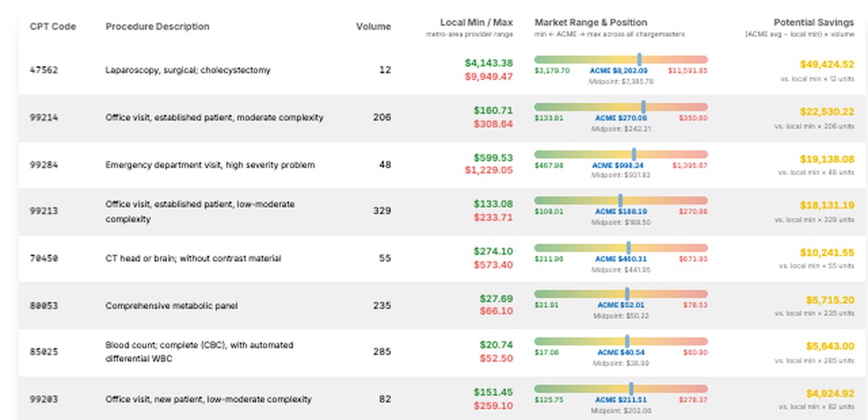
Task: Click the market range bar for CPT 99203
Action: click(621, 389)
